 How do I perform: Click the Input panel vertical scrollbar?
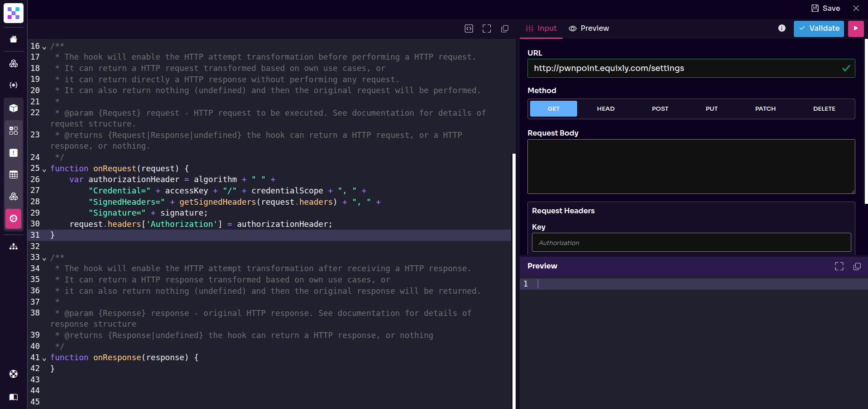(x=866, y=121)
